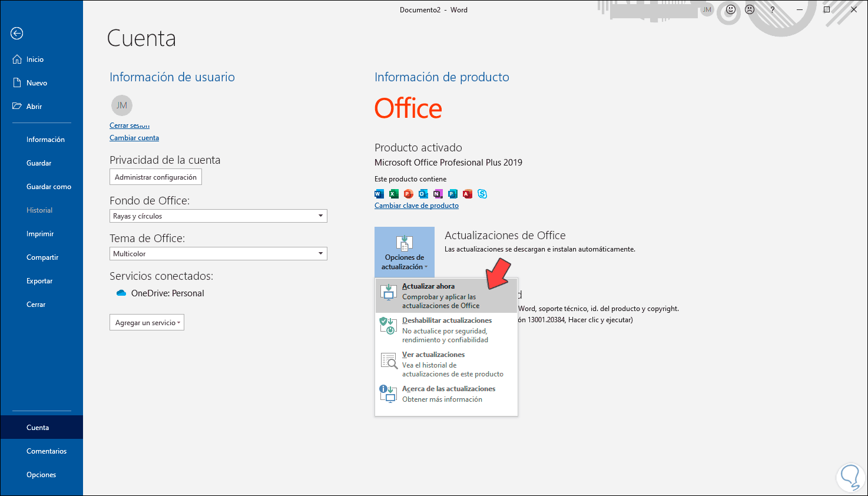The height and width of the screenshot is (496, 868).
Task: Click the OneDrive: Personal connected service
Action: (160, 293)
